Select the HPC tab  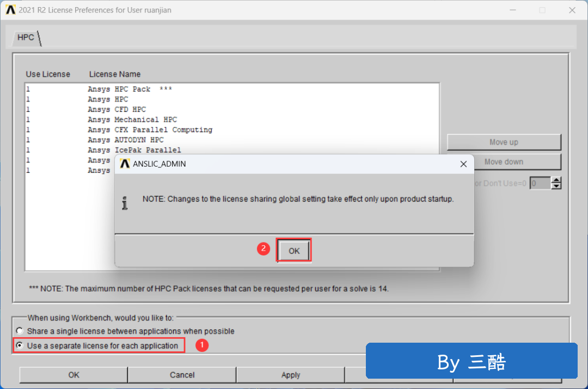coord(26,38)
